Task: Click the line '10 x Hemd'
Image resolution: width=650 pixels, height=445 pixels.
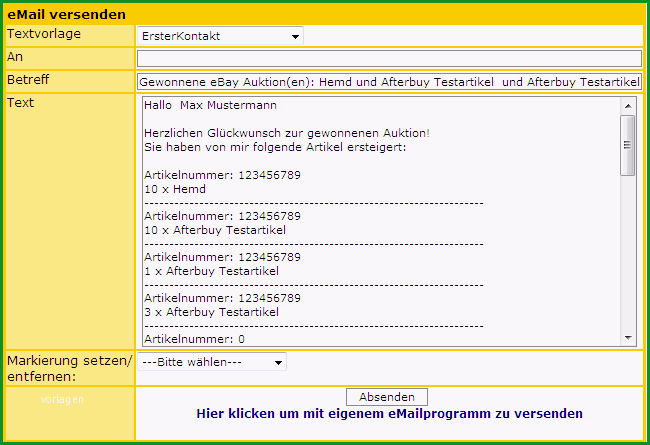Action: tap(175, 189)
